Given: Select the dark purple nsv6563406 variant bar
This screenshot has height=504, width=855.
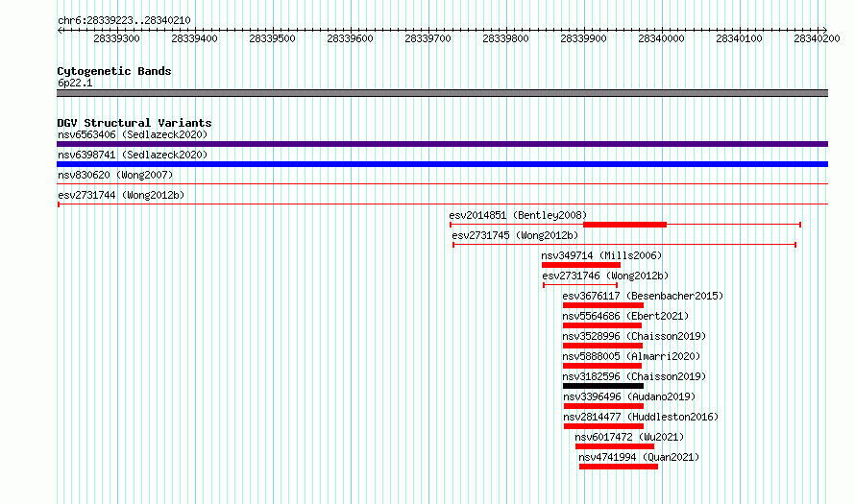Looking at the screenshot, I should point(442,144).
